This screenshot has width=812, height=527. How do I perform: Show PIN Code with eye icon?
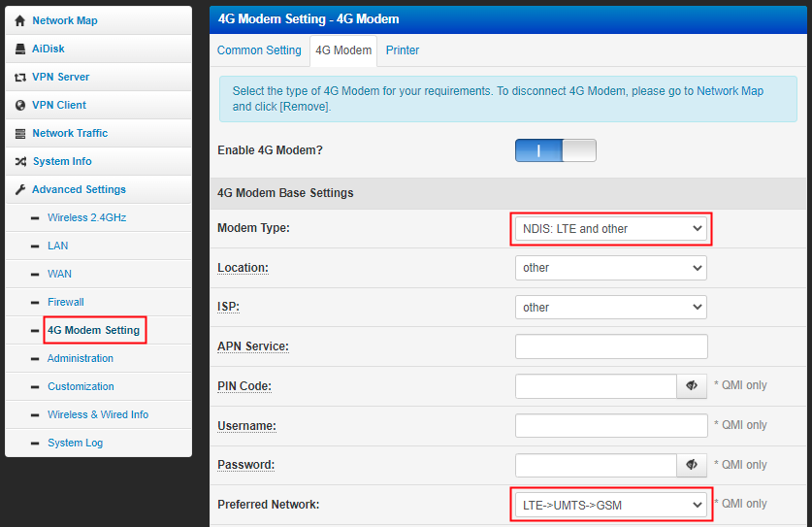pos(692,386)
